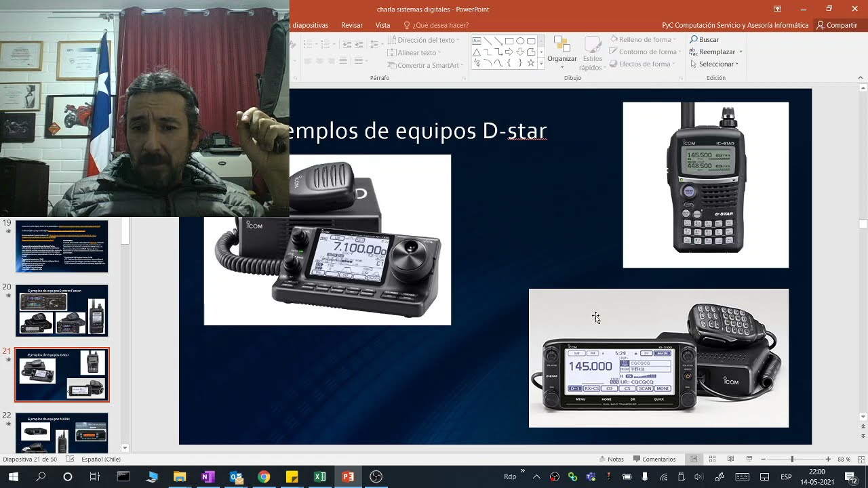
Task: Toggle justify paragraph alignment
Action: [x=343, y=61]
